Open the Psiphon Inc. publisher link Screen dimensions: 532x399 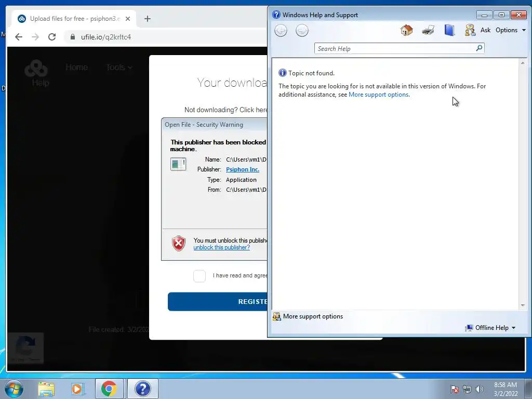[242, 169]
